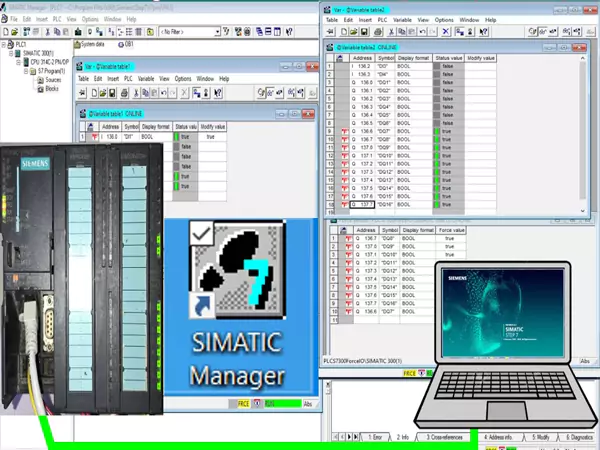This screenshot has width=600, height=450.
Task: Collapse the SIMATIC 300(1) tree node
Action: pyautogui.click(x=11, y=54)
